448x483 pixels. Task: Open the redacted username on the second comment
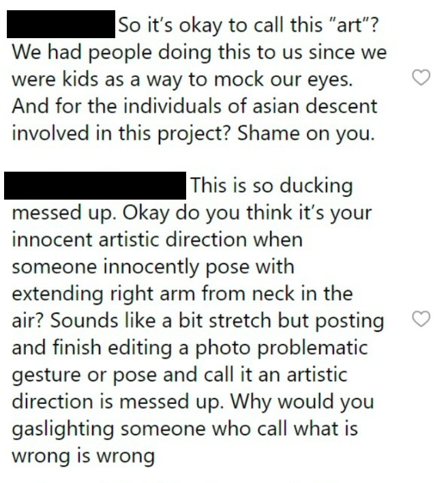coord(95,185)
